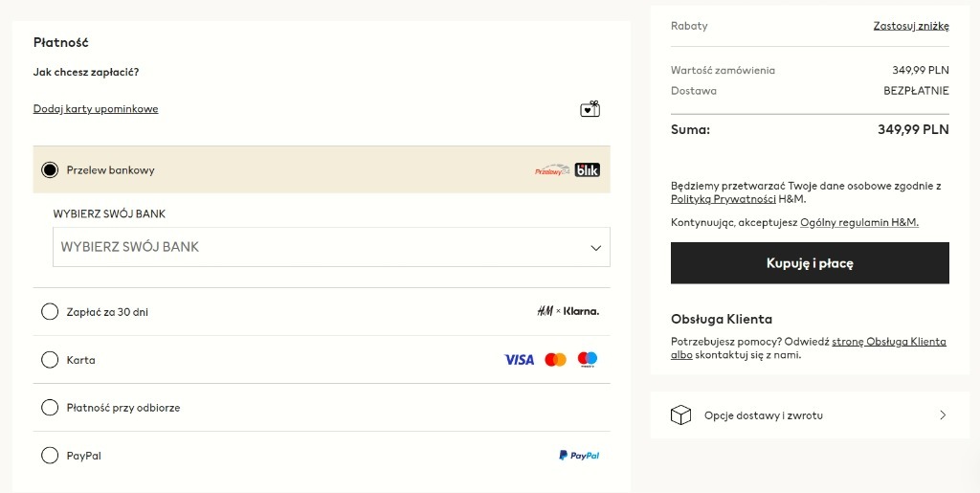Click the Przelewy24 logo icon

[x=552, y=170]
